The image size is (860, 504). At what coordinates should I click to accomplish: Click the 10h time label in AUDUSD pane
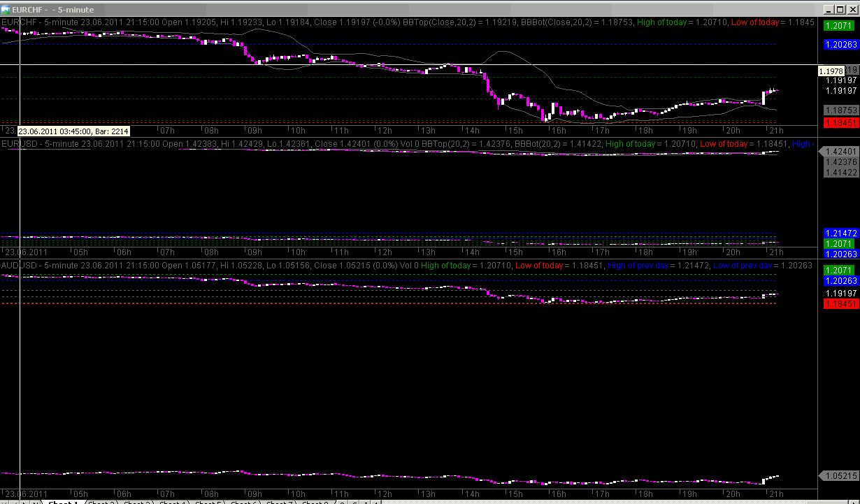(x=299, y=494)
